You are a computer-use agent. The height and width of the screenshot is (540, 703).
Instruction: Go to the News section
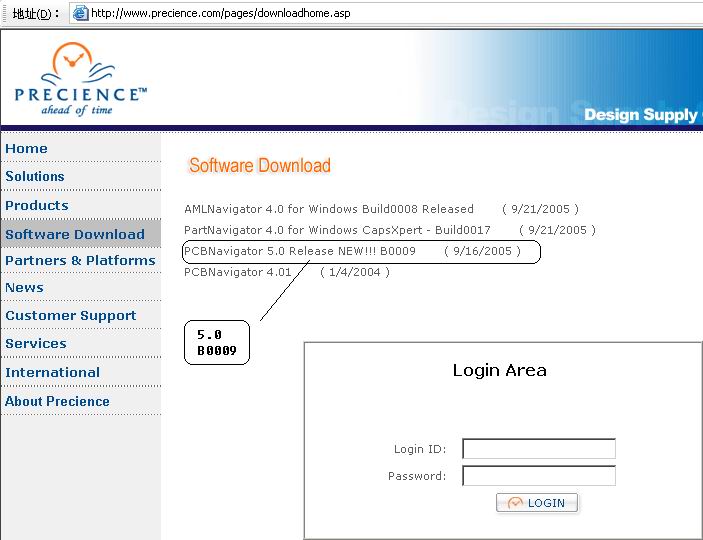pyautogui.click(x=24, y=287)
